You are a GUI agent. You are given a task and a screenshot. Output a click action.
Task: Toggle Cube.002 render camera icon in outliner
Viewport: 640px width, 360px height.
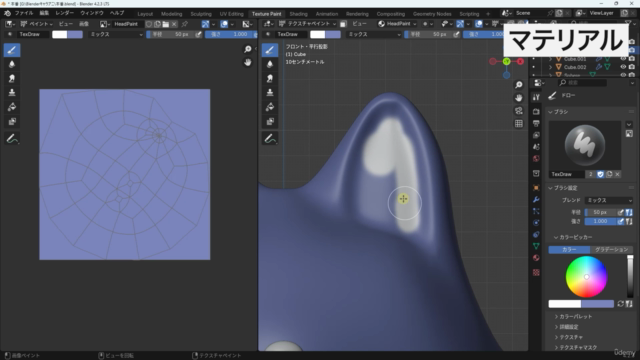[x=632, y=67]
